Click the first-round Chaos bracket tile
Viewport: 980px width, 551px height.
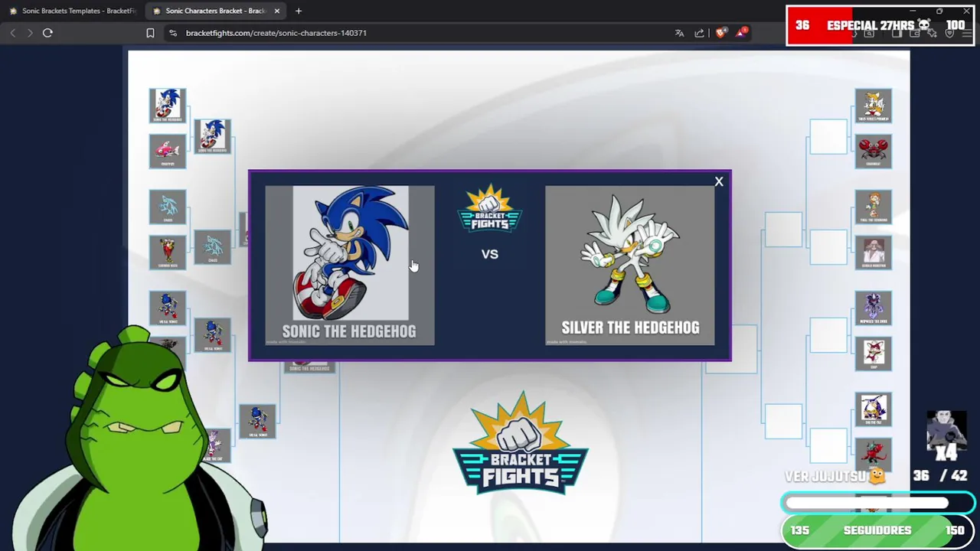[168, 207]
